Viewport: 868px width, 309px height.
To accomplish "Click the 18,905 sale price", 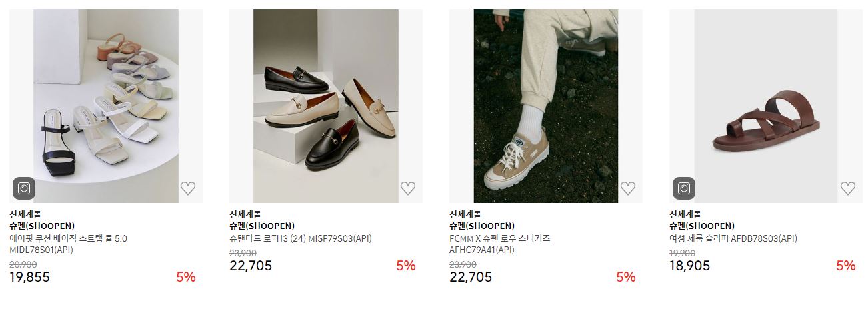I will pos(690,266).
